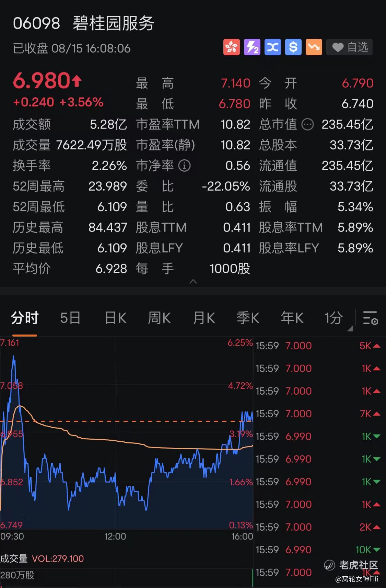This screenshot has height=588, width=386.
Task: Tap the 最高 value 7.140
Action: pyautogui.click(x=235, y=83)
